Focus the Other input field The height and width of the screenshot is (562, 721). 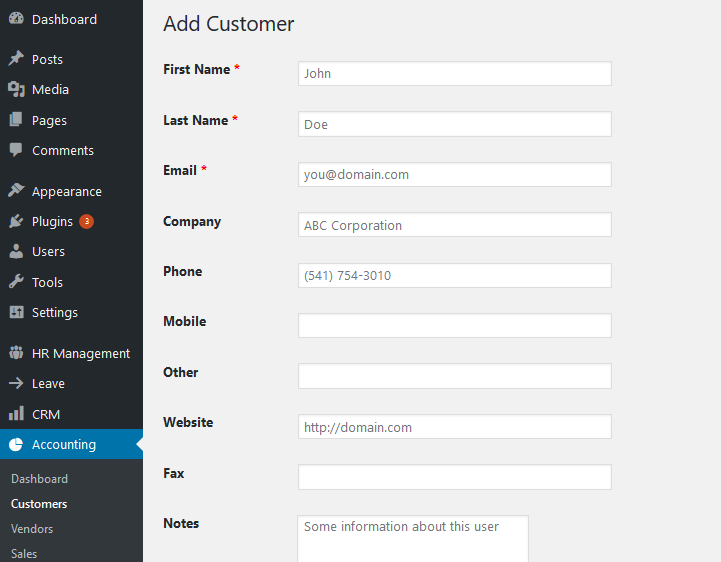coord(455,376)
